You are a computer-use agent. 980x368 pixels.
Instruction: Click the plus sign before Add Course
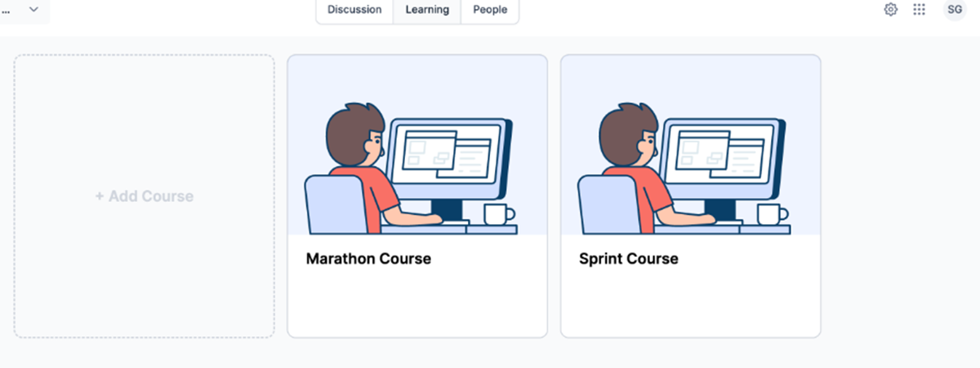100,196
